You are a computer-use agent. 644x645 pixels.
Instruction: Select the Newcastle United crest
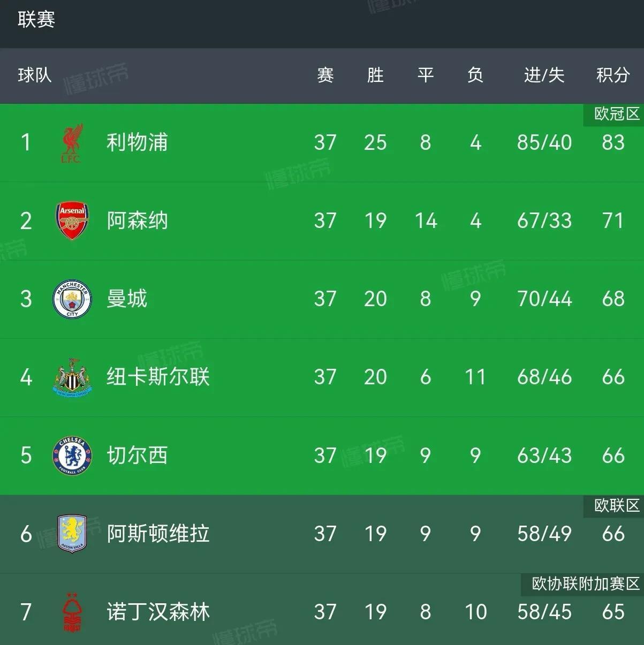tap(72, 377)
